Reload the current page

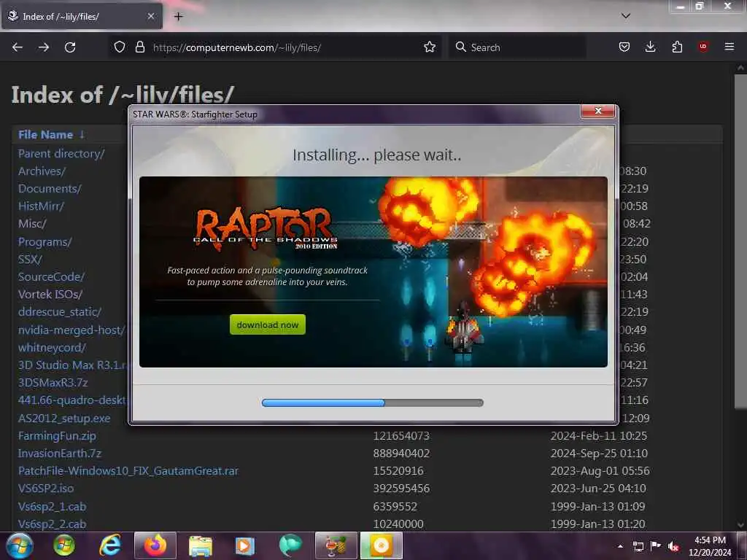point(70,47)
